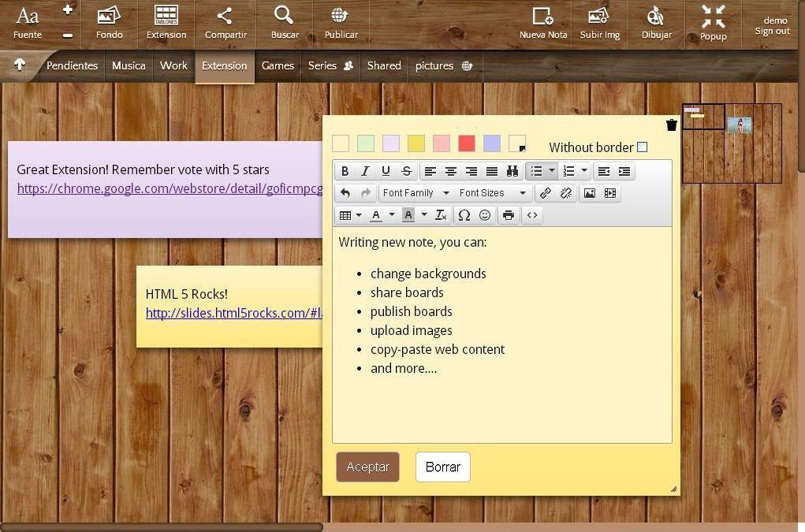
Task: Enable the Without border checkbox
Action: (x=642, y=147)
